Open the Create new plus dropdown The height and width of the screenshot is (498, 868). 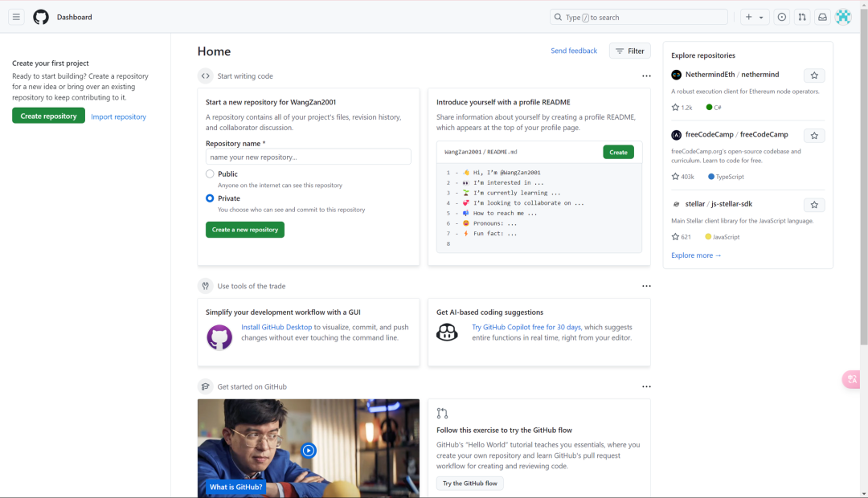(x=754, y=17)
